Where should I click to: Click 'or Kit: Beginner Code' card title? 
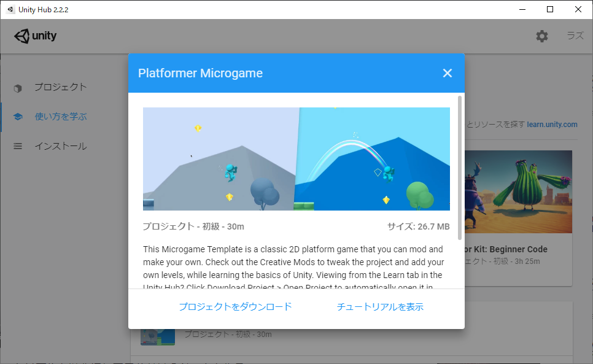(x=506, y=249)
